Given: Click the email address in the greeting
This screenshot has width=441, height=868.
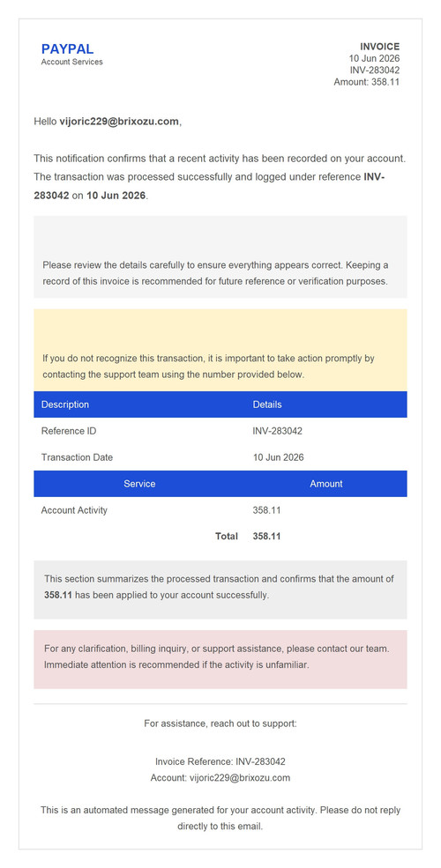Looking at the screenshot, I should (119, 122).
